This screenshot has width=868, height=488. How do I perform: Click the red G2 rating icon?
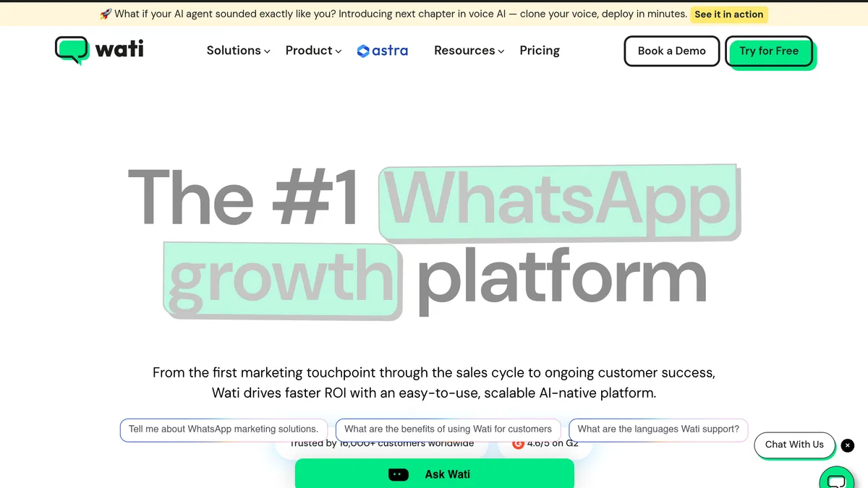(518, 443)
